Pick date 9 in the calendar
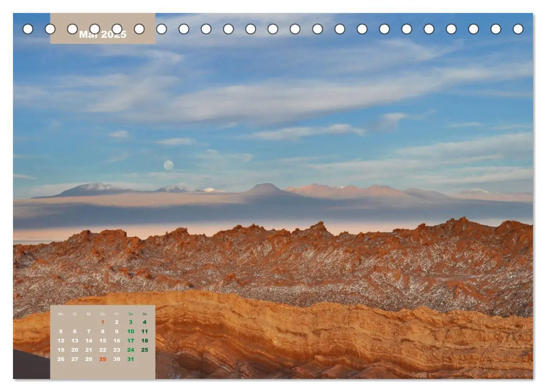The width and height of the screenshot is (546, 392). 117,331
